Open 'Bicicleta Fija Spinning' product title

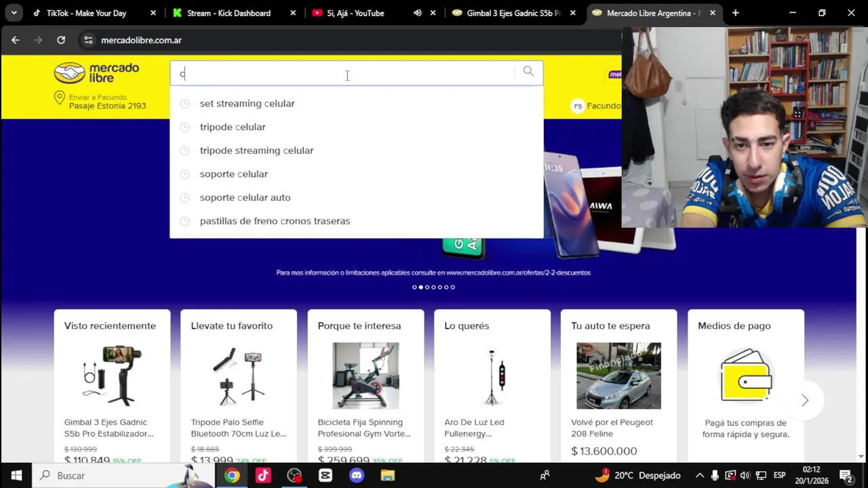tap(364, 428)
